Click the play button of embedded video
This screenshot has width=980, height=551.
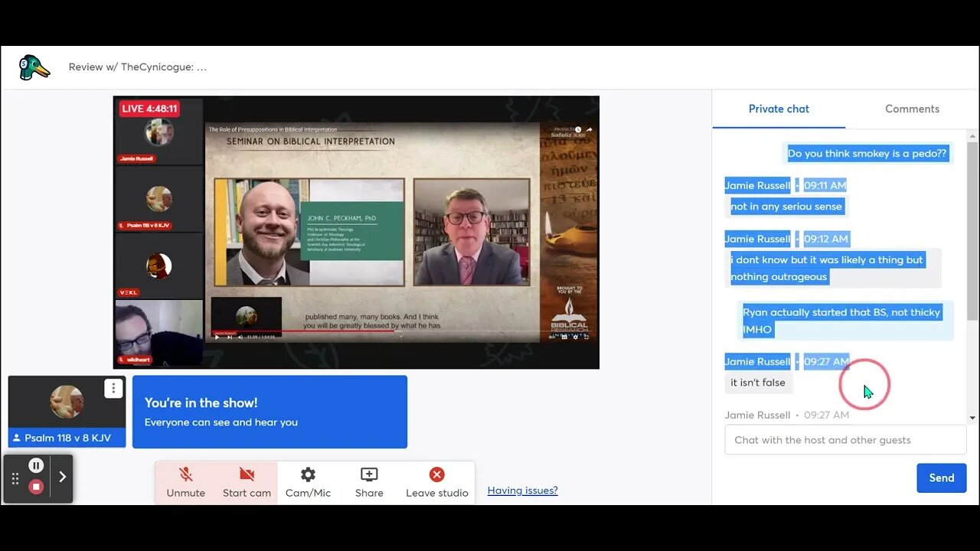click(217, 337)
